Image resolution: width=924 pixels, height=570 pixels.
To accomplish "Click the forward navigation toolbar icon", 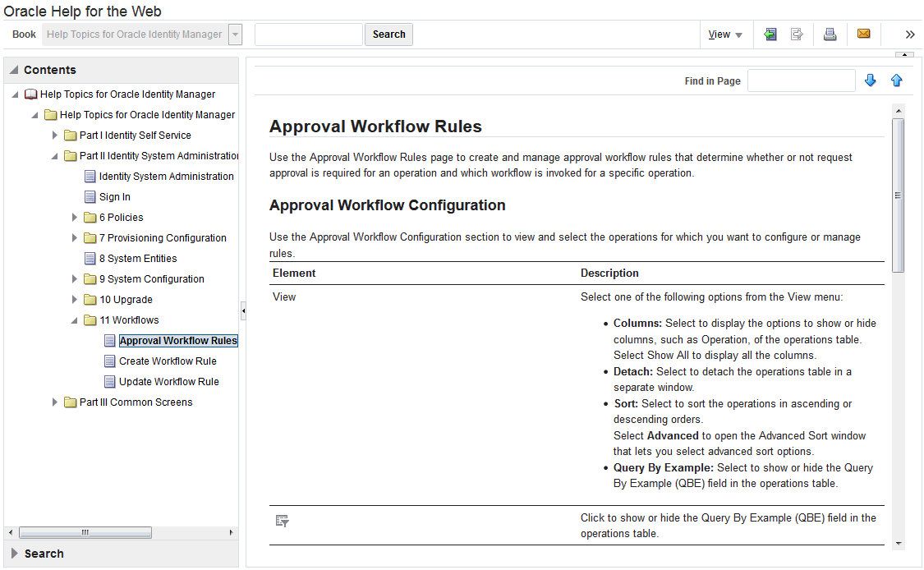I will [x=797, y=34].
